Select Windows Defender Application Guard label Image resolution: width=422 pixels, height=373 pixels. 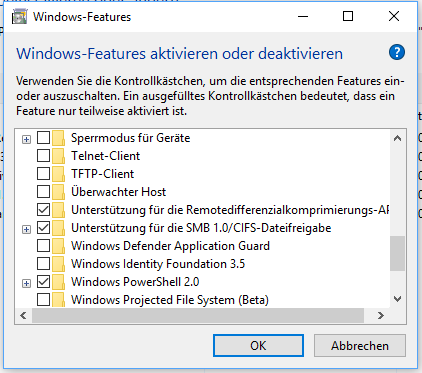click(170, 246)
